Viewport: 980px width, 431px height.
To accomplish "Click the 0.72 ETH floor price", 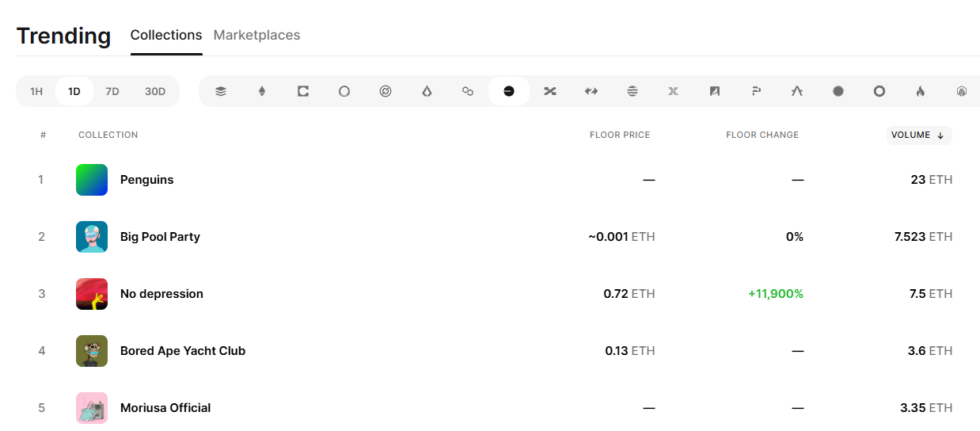I will tap(629, 294).
